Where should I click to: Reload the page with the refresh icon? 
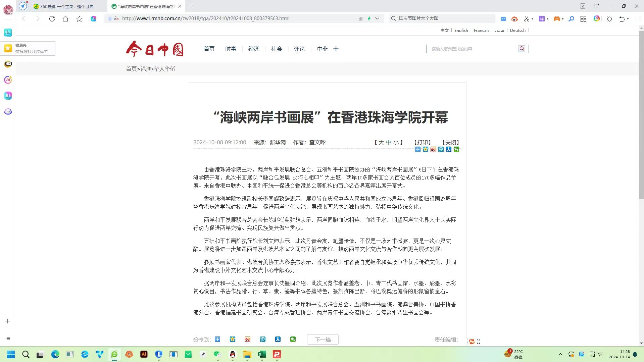coord(52,19)
